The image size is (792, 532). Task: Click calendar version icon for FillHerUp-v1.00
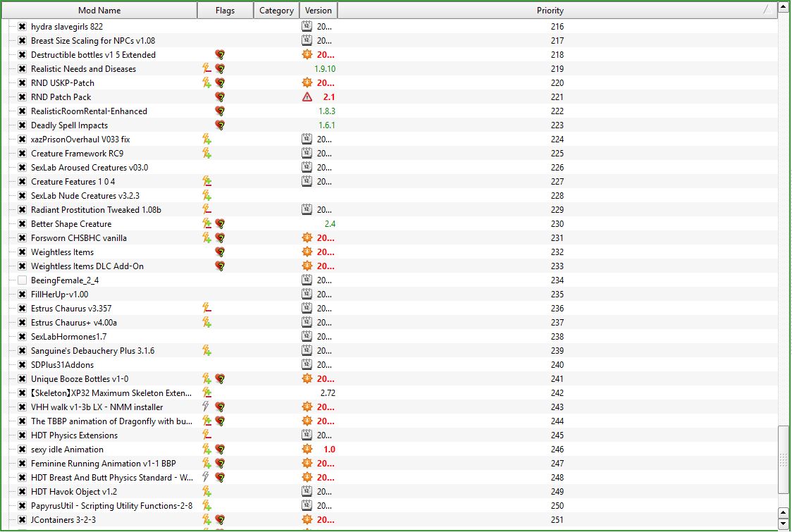pos(307,295)
